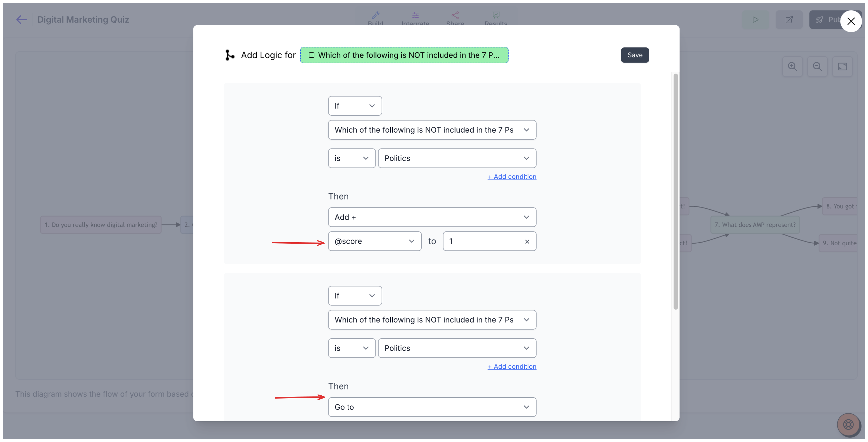Expand the first If dropdown
The height and width of the screenshot is (442, 868).
point(355,106)
